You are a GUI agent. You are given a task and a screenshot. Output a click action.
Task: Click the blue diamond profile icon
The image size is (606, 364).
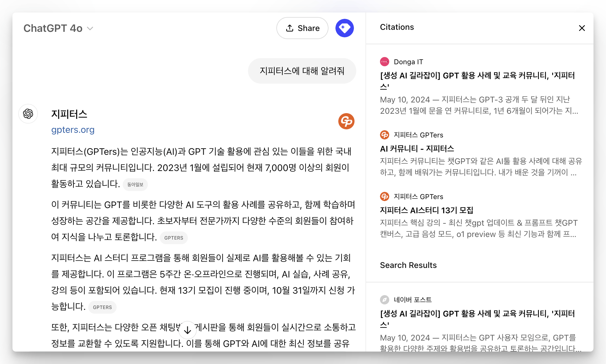click(x=344, y=28)
